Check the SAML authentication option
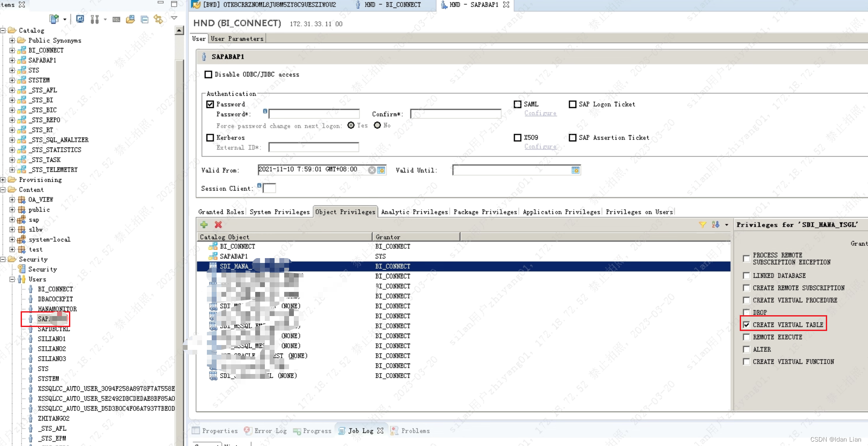The image size is (868, 446). 517,104
